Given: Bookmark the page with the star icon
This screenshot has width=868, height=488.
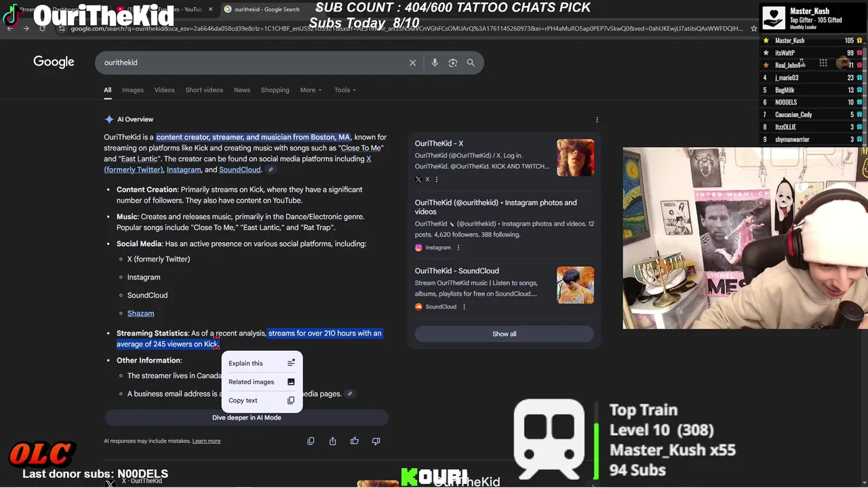Looking at the screenshot, I should (x=753, y=28).
